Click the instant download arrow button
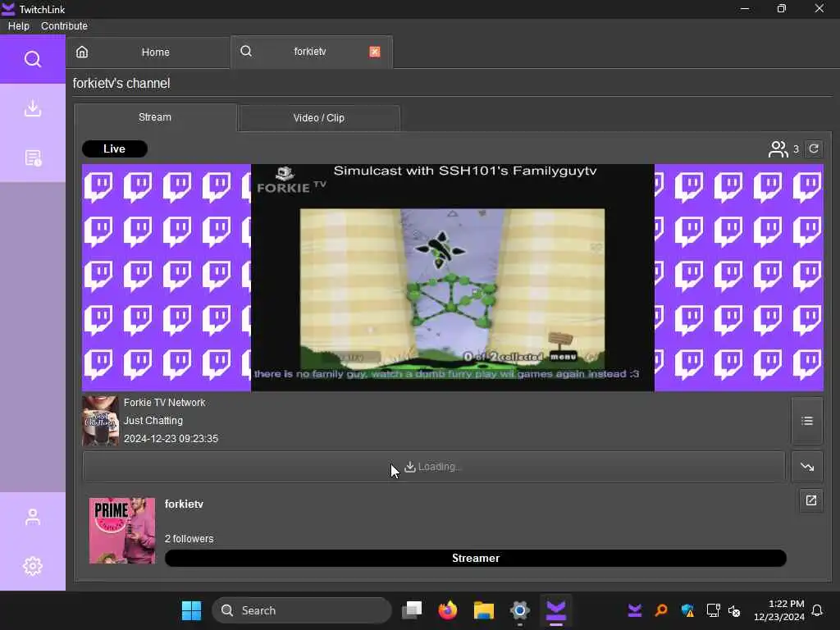The image size is (840, 630). [x=807, y=467]
